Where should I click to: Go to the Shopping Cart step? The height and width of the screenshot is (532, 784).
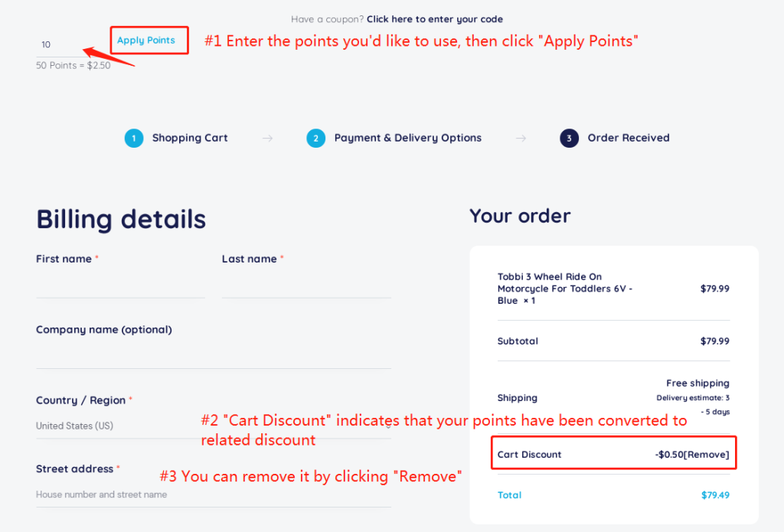[190, 138]
